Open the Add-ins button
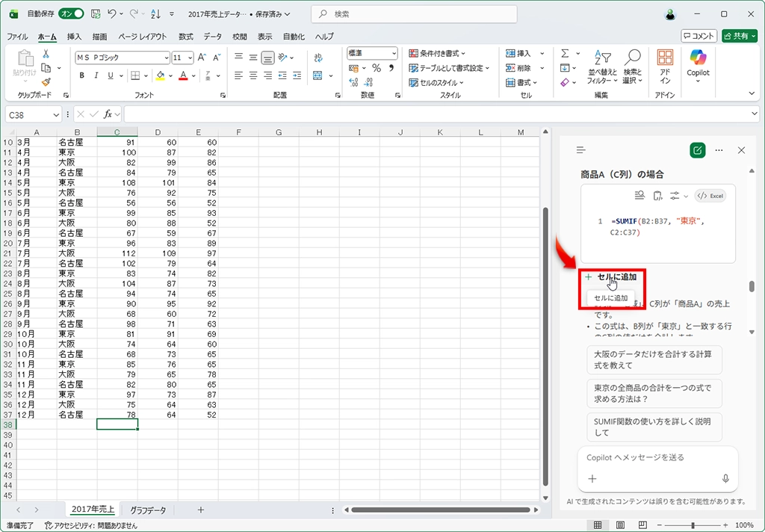The height and width of the screenshot is (532, 765). pos(664,66)
